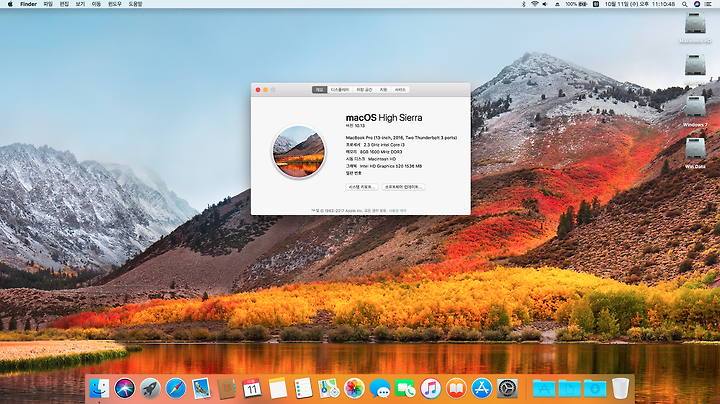
Task: Open Launchpad rocket icon in Dock
Action: pos(150,388)
